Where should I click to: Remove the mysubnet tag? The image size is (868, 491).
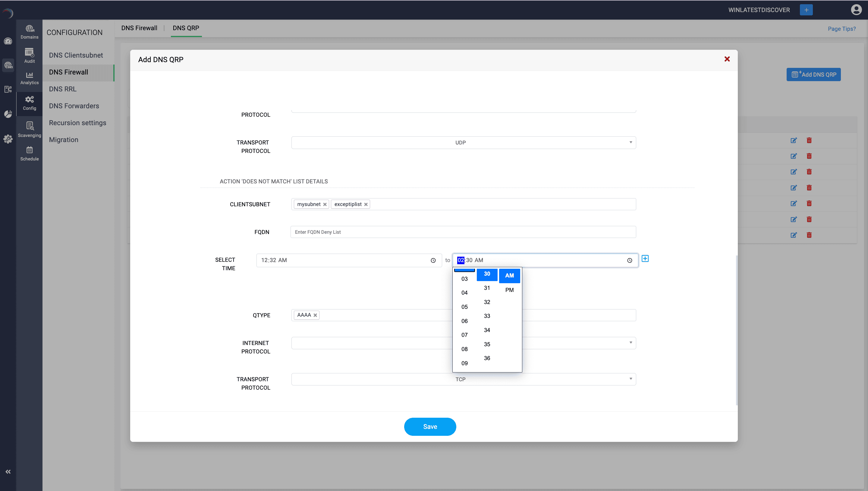click(x=325, y=204)
